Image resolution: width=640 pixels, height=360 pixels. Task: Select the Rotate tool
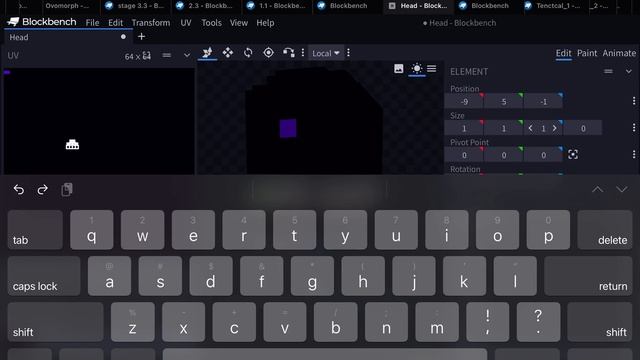click(248, 53)
